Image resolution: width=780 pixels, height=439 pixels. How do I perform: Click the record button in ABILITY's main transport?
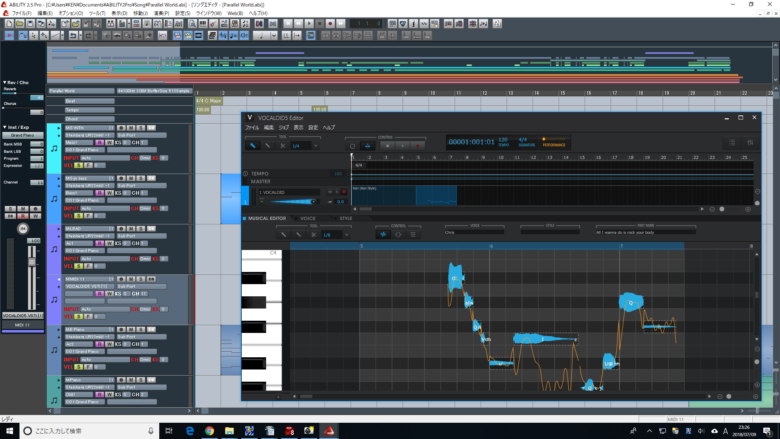(330, 23)
